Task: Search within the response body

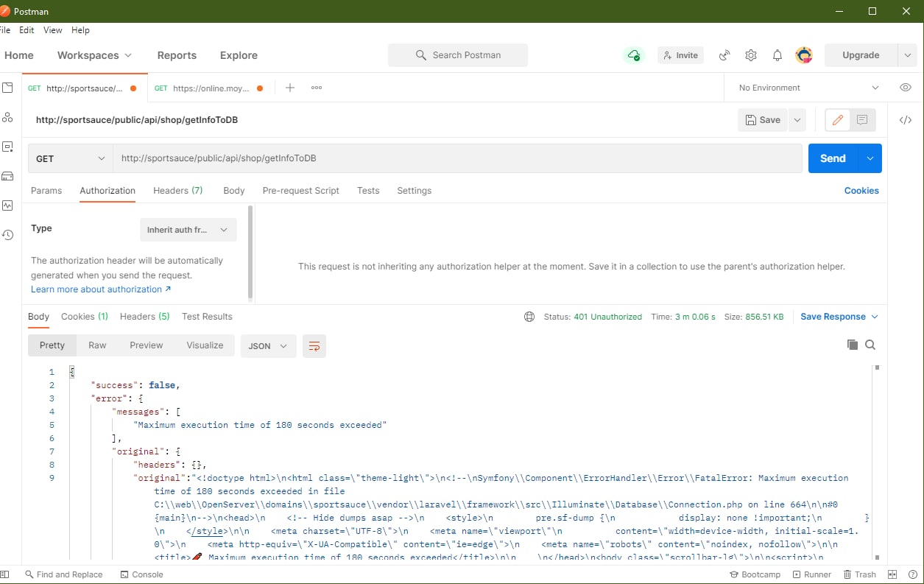Action: (870, 345)
